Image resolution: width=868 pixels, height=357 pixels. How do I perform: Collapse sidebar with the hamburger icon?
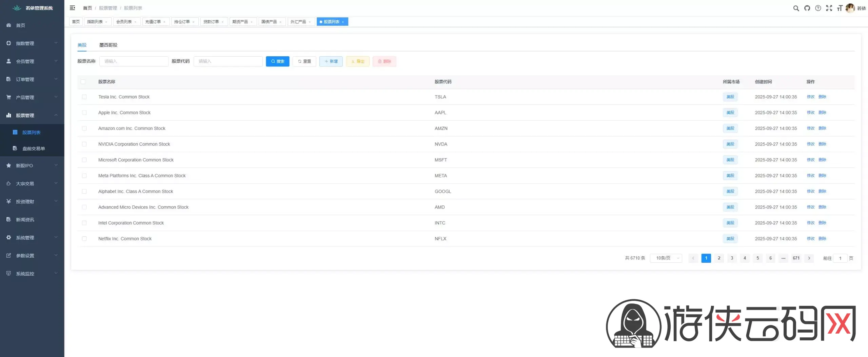(x=72, y=8)
